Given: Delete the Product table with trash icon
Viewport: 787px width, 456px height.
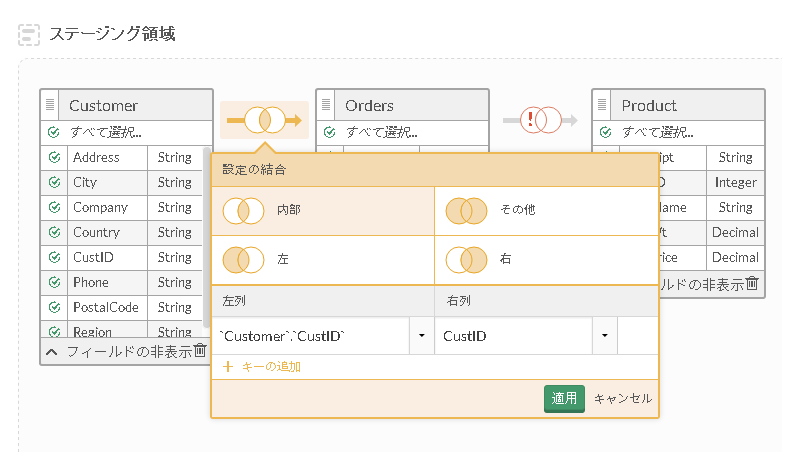Looking at the screenshot, I should [x=752, y=283].
